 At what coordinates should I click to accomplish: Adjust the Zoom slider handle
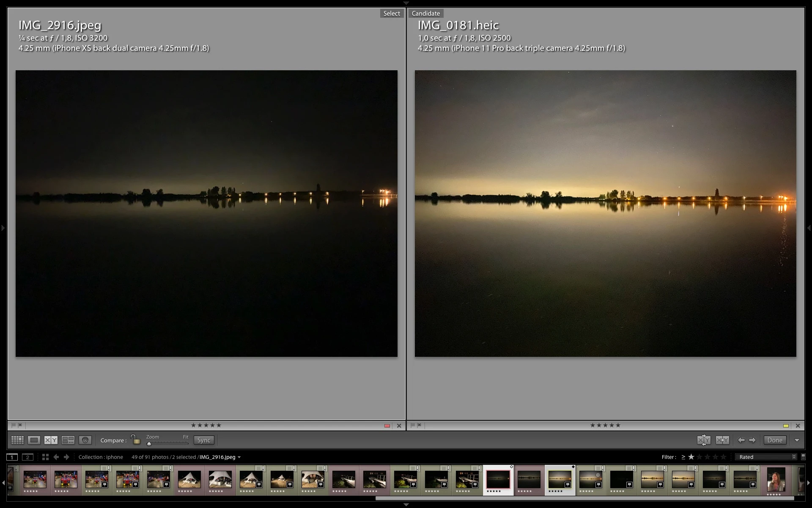click(149, 444)
